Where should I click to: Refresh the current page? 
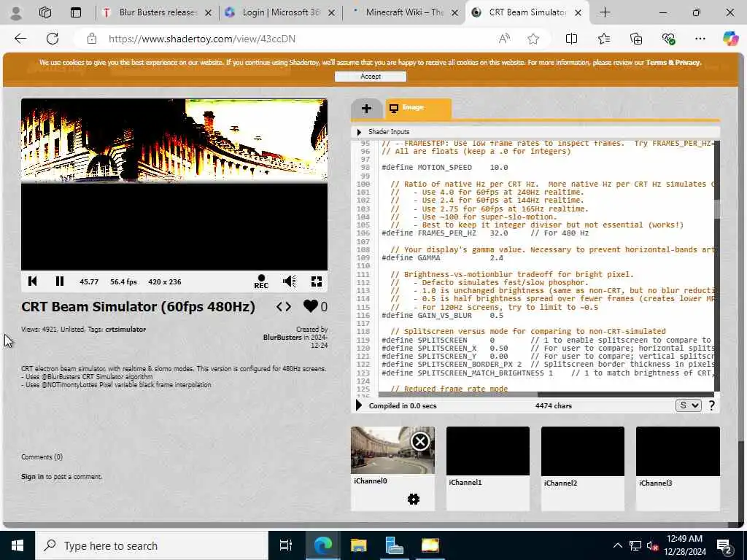(53, 39)
